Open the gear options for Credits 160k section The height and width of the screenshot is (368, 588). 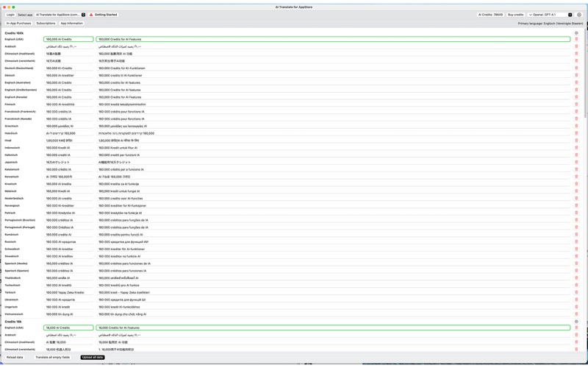coord(576,33)
